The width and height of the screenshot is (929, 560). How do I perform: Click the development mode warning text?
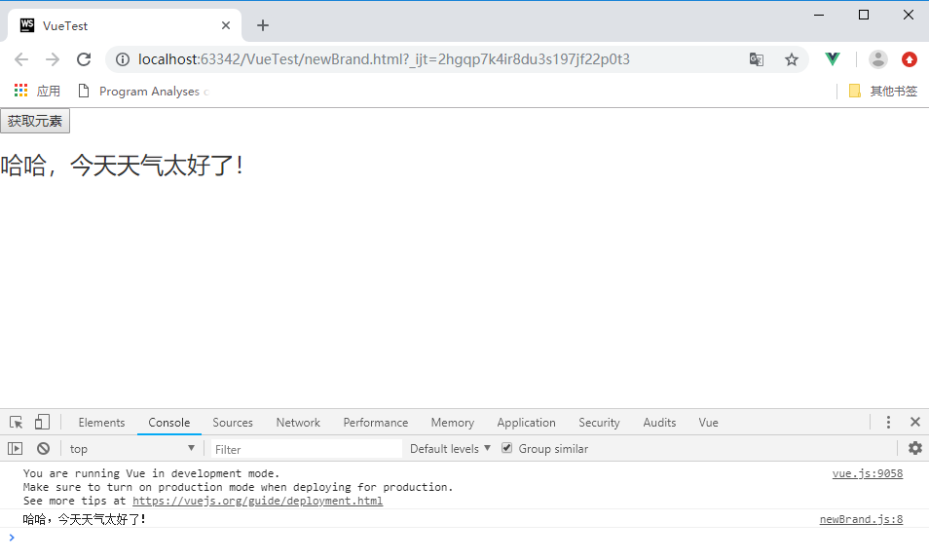coord(151,473)
